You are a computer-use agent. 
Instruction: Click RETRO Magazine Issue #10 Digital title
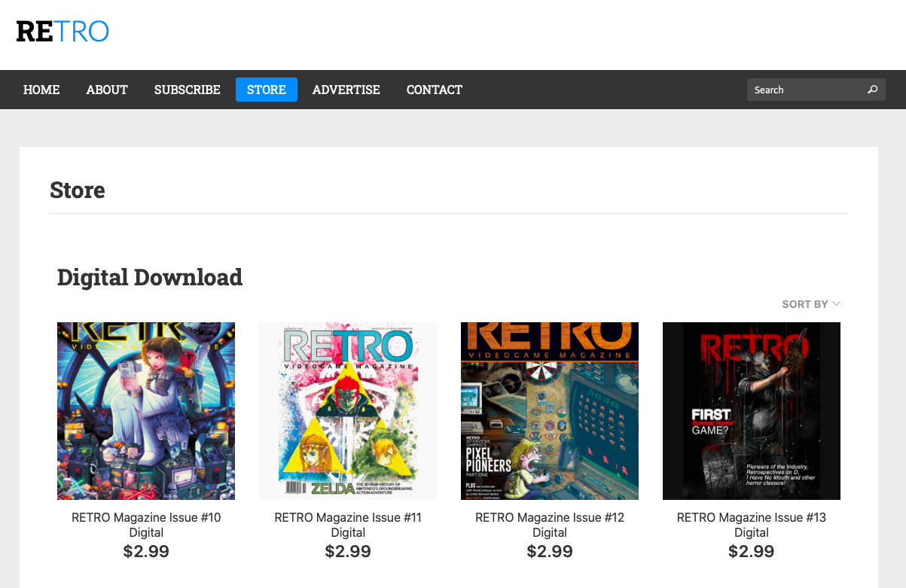point(146,525)
